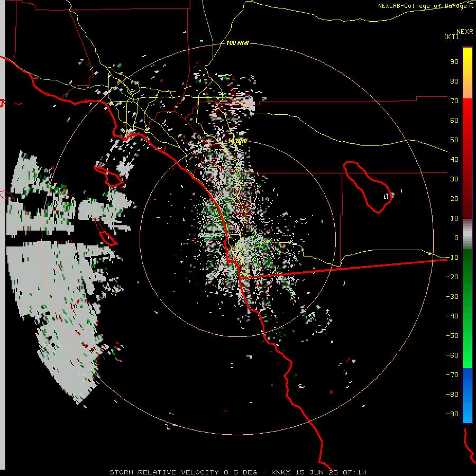
Task: Click the 100 NMI range ring label
Action: click(x=237, y=43)
